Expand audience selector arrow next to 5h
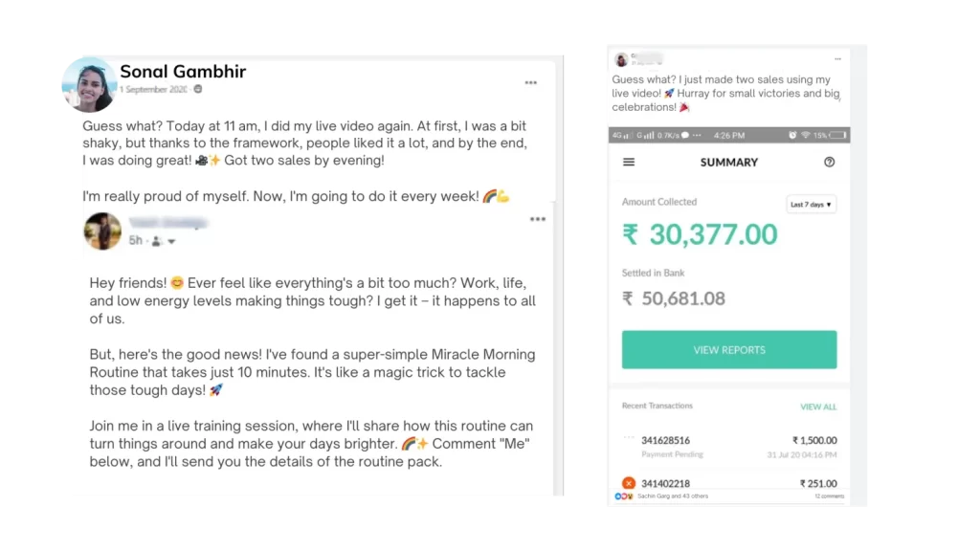 click(171, 241)
